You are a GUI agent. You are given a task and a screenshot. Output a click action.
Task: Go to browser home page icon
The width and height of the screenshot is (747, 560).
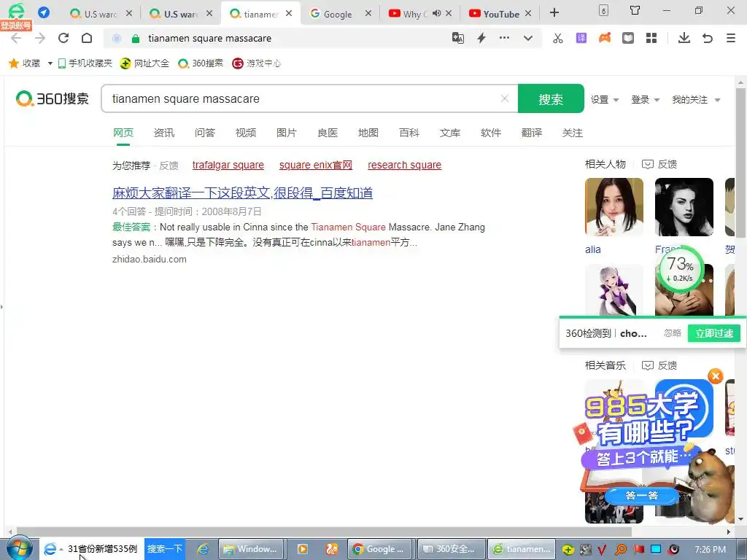(x=87, y=38)
